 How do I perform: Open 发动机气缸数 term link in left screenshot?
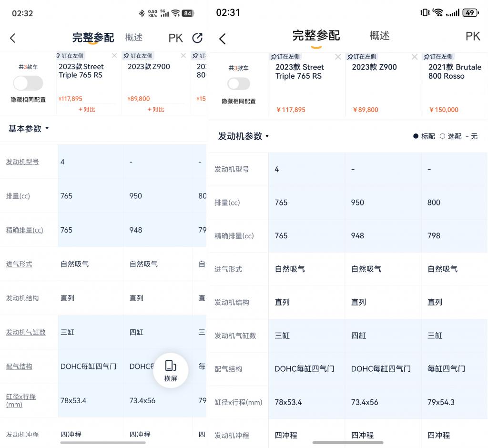coord(26,332)
